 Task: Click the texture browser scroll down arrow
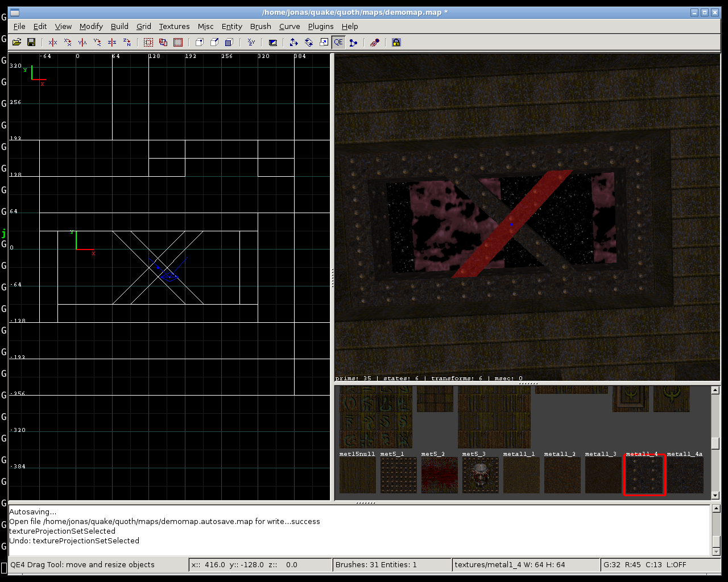pos(715,496)
